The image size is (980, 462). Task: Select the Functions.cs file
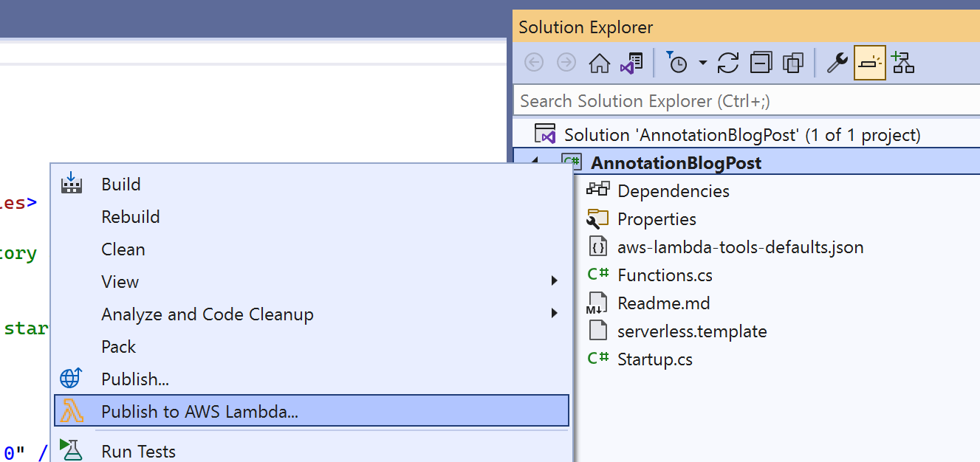point(665,275)
